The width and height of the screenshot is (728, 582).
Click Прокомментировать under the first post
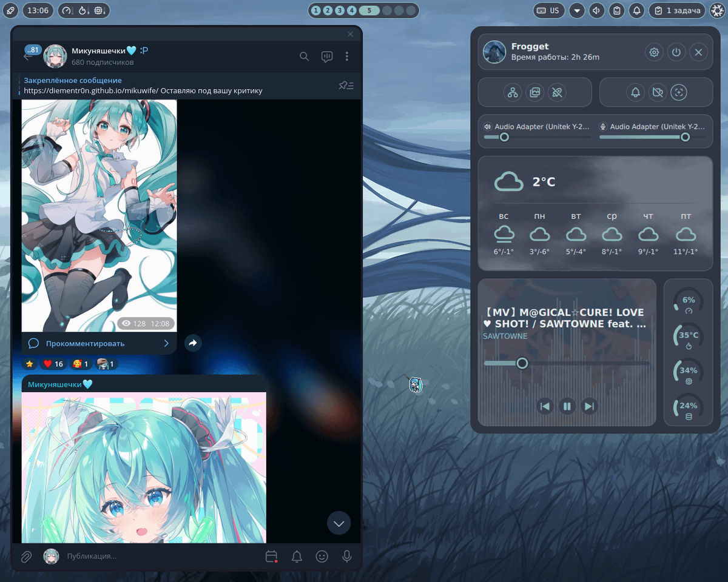85,343
